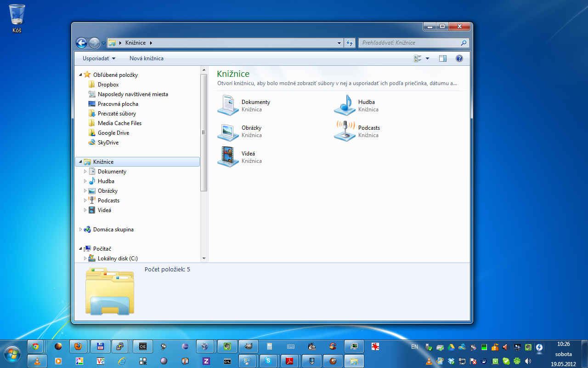Select Dropbox in the favorites list

[108, 85]
